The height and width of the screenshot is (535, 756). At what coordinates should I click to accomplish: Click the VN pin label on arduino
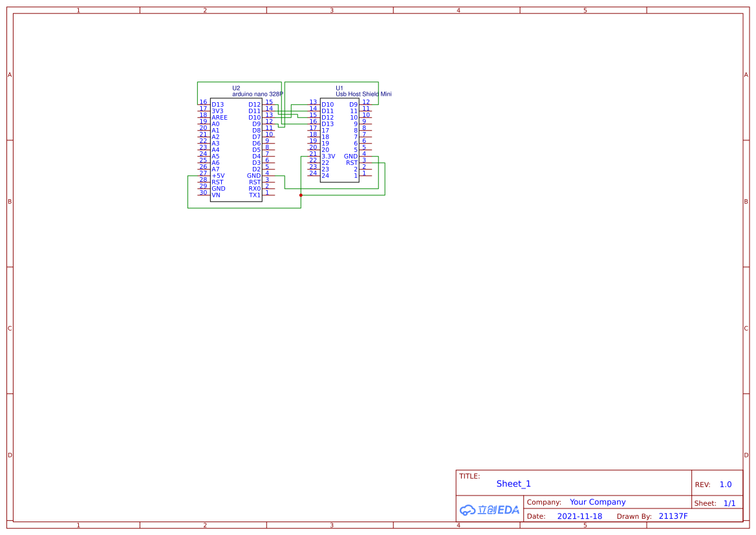pyautogui.click(x=216, y=195)
